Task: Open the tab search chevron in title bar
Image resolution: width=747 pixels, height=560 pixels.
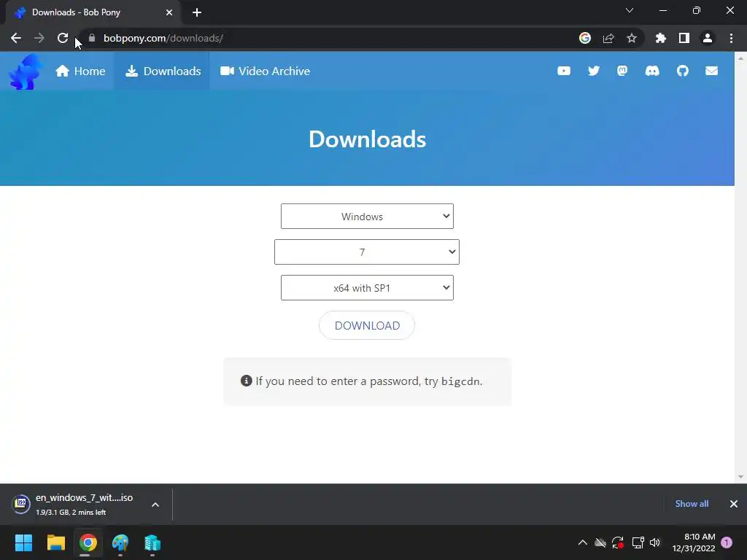Action: 630,10
